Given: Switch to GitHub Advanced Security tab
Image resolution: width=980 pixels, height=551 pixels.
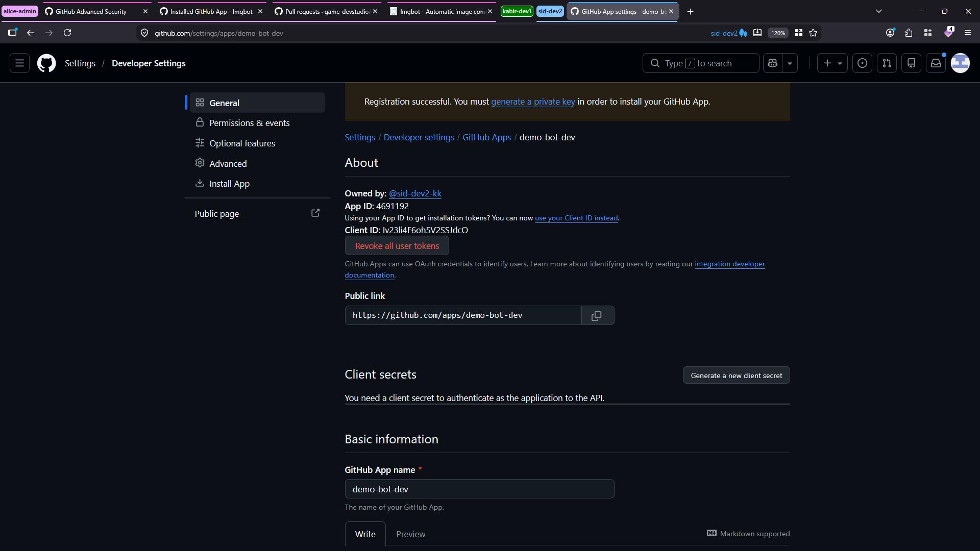Looking at the screenshot, I should pos(96,11).
